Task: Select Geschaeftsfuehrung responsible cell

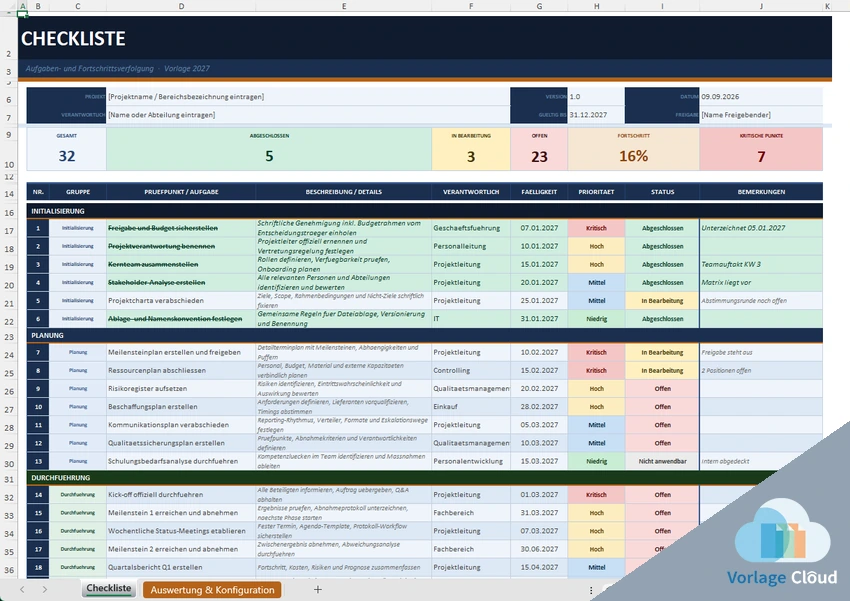Action: tap(471, 228)
